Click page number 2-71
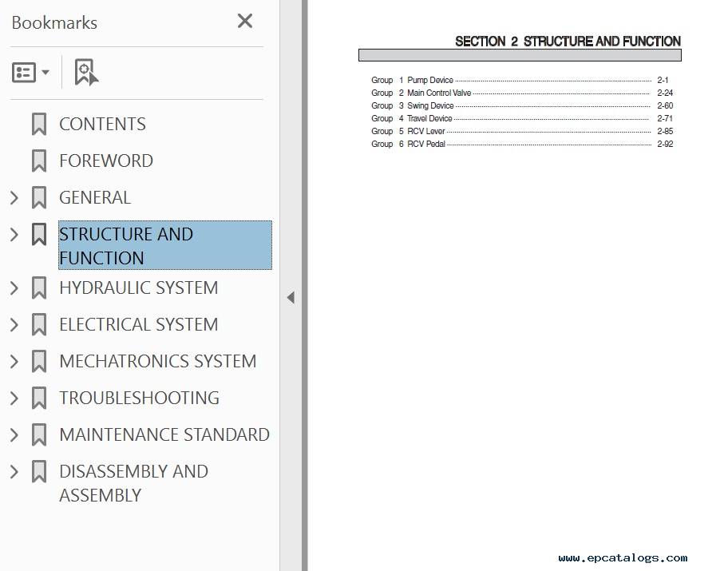728x571 pixels. (x=665, y=118)
